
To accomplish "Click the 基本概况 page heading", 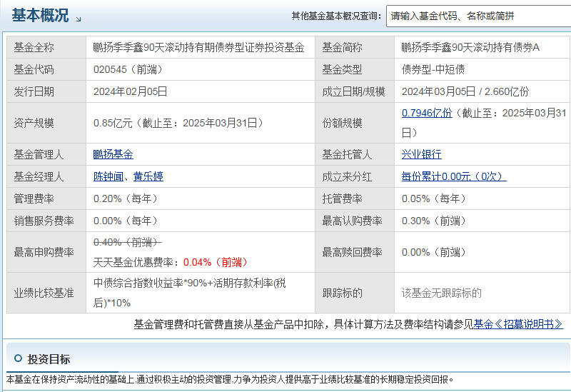I will click(40, 15).
